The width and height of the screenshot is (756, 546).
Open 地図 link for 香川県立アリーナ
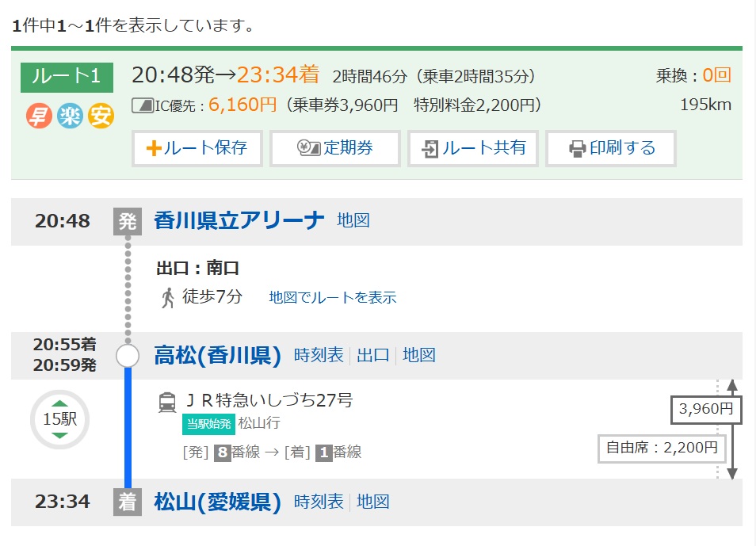(x=353, y=220)
